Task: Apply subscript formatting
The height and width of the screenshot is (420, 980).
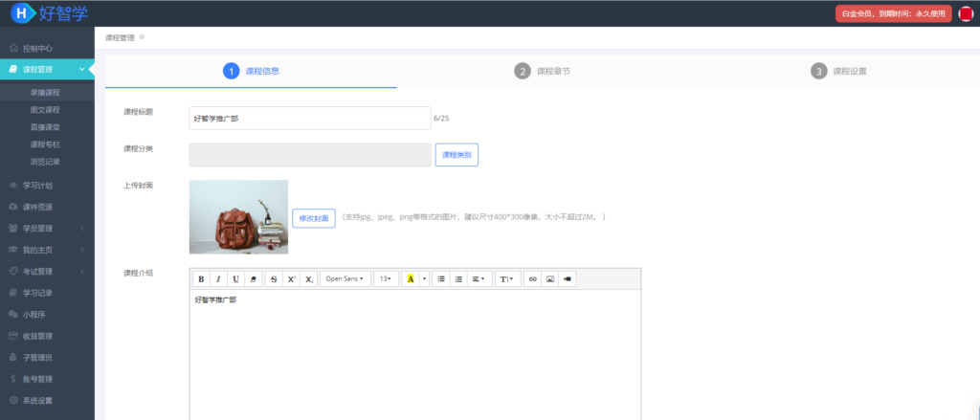Action: (309, 278)
